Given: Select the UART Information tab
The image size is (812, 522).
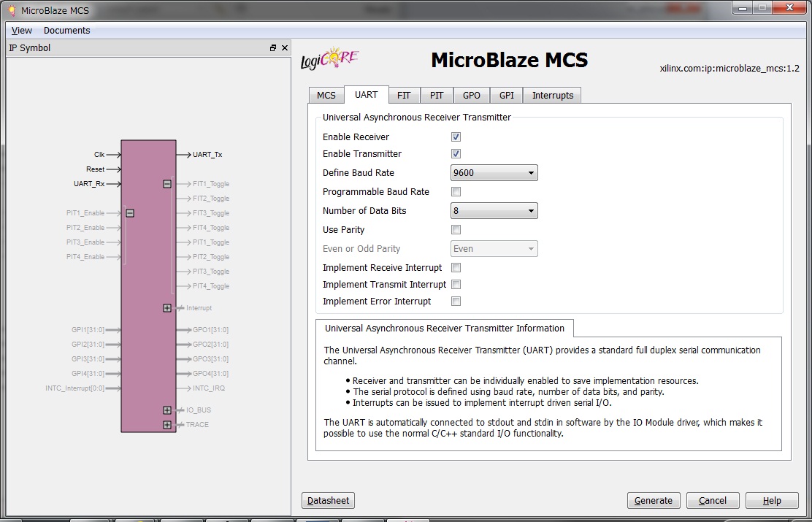Looking at the screenshot, I should tap(444, 329).
